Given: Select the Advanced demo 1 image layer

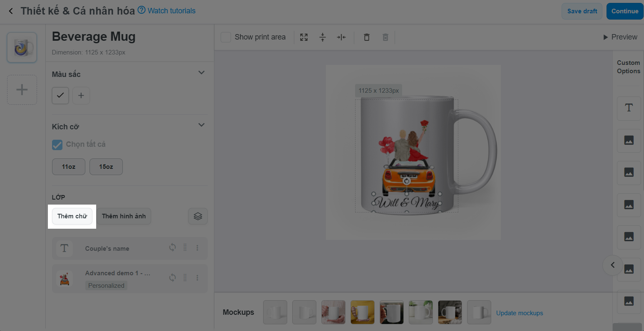Looking at the screenshot, I should (x=129, y=279).
